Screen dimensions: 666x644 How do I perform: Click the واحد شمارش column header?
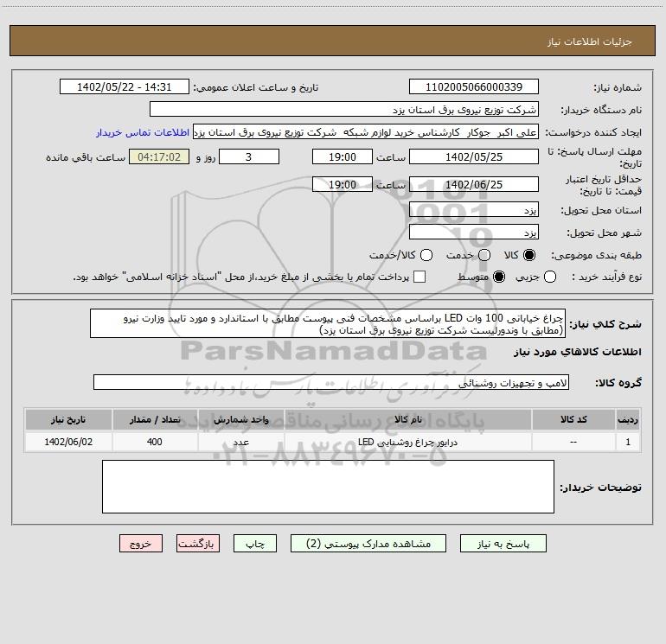coord(240,419)
